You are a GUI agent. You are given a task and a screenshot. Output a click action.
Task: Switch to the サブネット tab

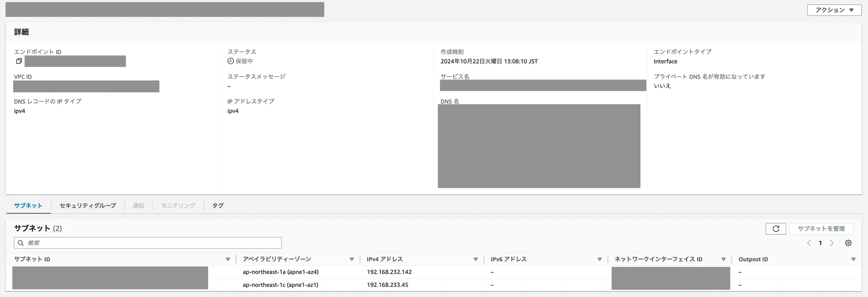click(28, 205)
